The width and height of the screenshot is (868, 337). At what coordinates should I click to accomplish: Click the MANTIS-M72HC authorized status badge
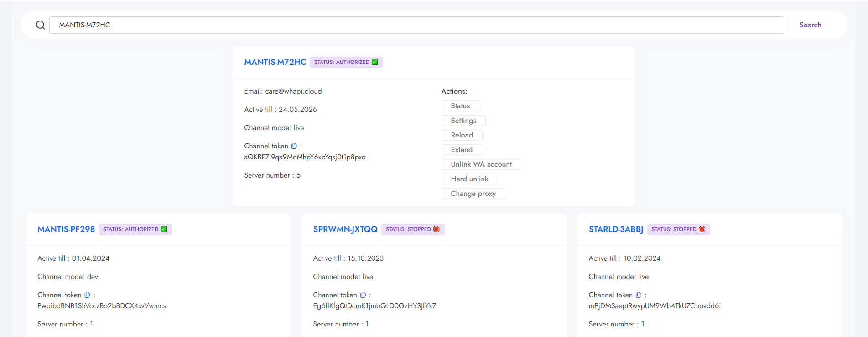(346, 62)
